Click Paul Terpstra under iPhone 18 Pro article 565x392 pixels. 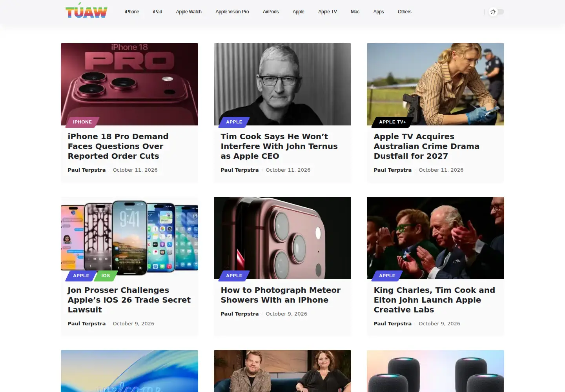coord(87,170)
